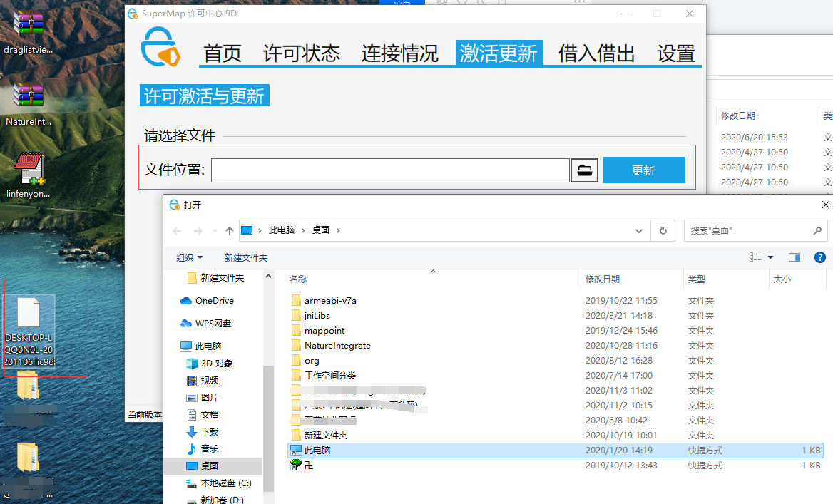
Task: Select the 此电脑 shortcut in file list
Action: 555,451
